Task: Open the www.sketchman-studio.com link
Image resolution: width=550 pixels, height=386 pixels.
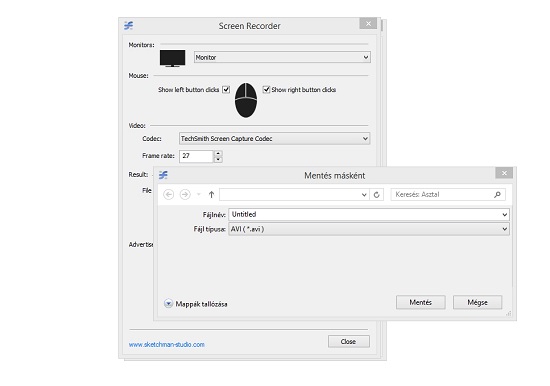Action: pos(167,345)
